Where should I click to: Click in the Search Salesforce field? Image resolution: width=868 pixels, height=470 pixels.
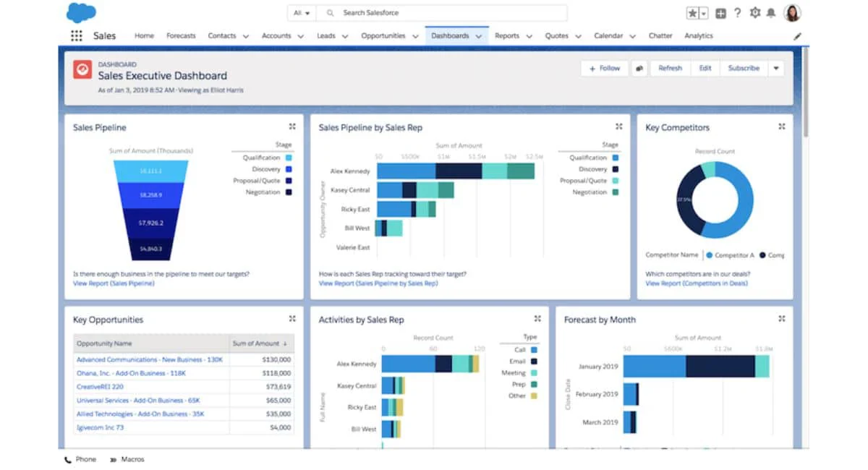click(441, 13)
